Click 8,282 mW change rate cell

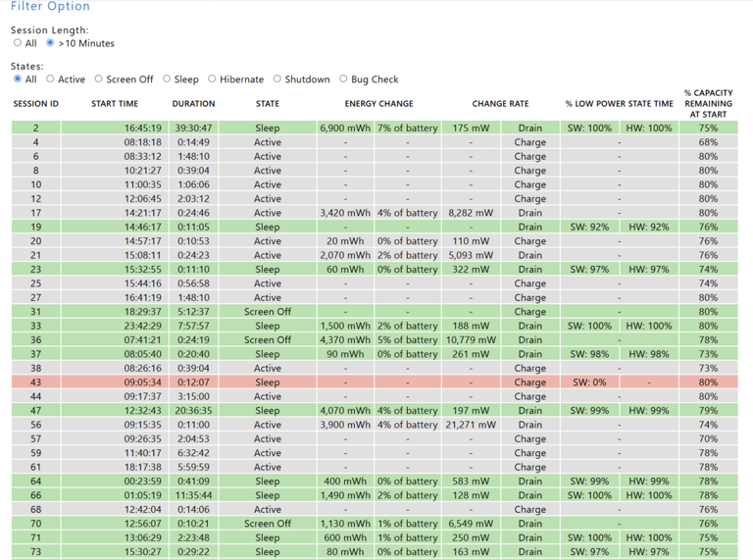click(x=471, y=213)
